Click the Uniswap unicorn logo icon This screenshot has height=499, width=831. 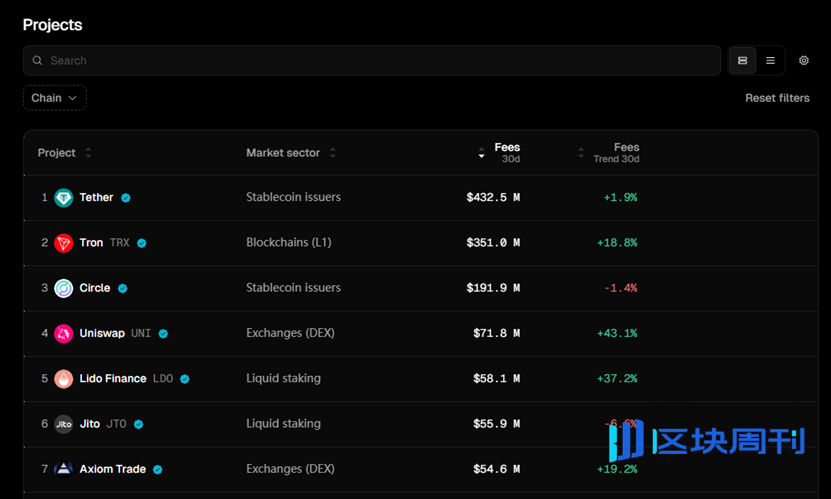click(x=64, y=333)
